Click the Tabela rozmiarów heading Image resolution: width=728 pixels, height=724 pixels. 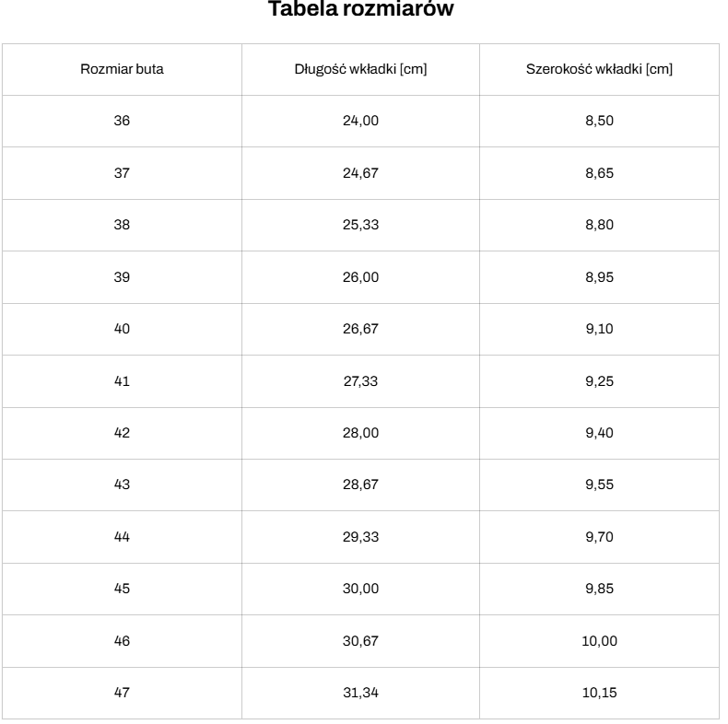[360, 9]
